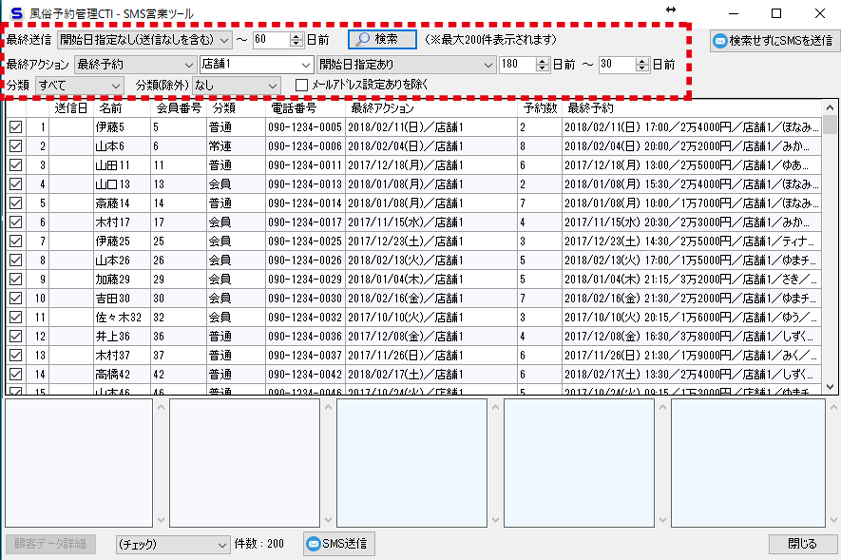Click the 検索 search button
The height and width of the screenshot is (560, 841).
point(382,39)
